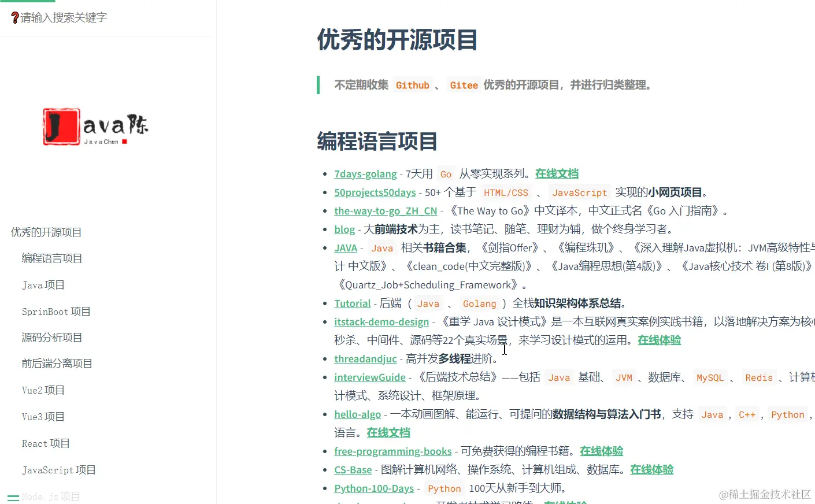
Task: Open the blog project link
Action: click(x=344, y=229)
